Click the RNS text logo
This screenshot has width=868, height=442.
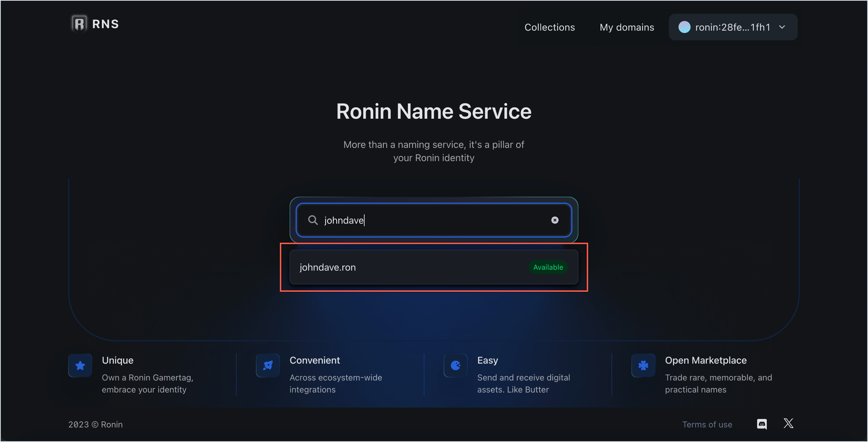click(105, 24)
